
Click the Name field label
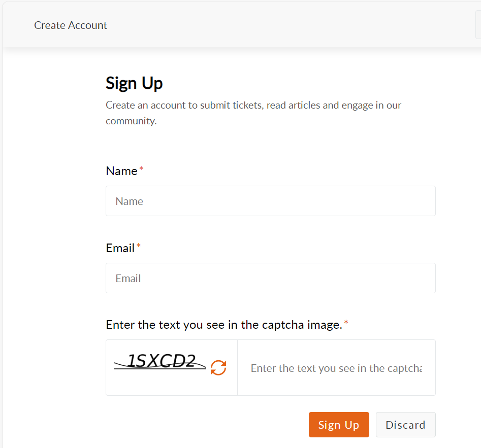pyautogui.click(x=121, y=171)
